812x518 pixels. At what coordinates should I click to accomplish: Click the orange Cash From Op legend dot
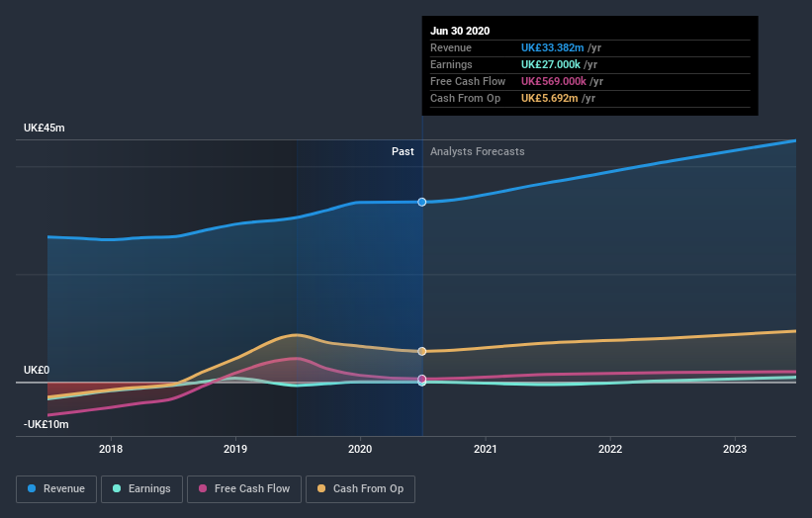[x=321, y=488]
